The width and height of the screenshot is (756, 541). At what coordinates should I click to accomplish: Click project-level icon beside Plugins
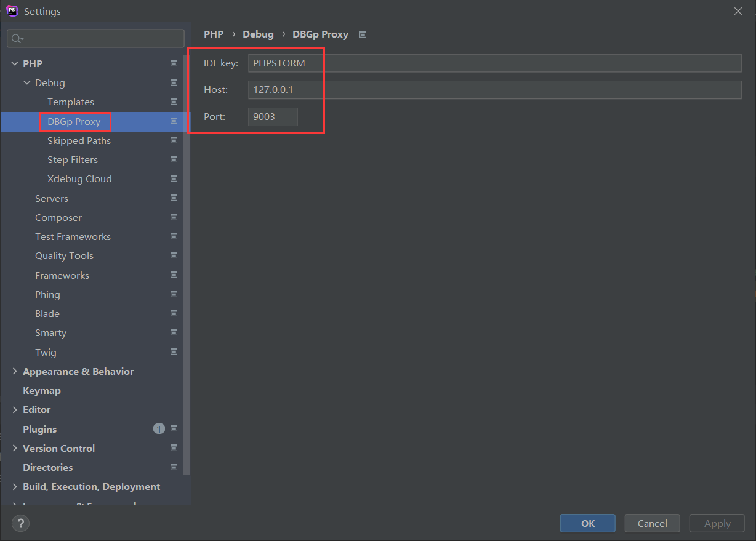(174, 429)
